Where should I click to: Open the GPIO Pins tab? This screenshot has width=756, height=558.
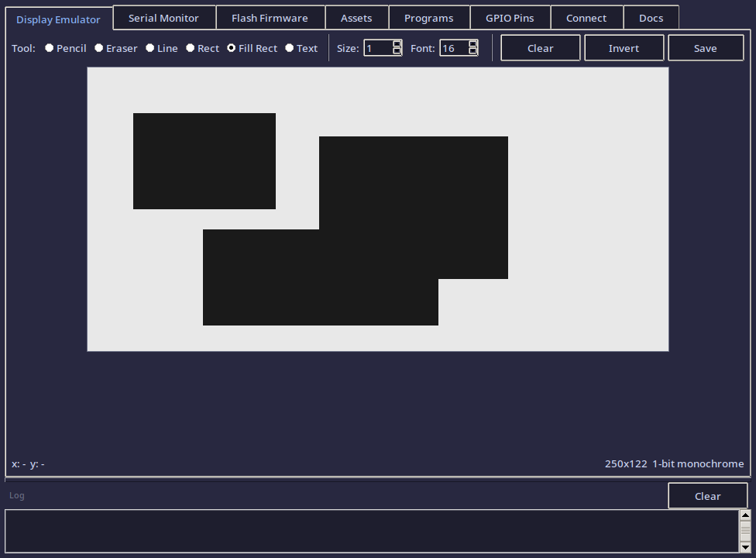pyautogui.click(x=510, y=17)
